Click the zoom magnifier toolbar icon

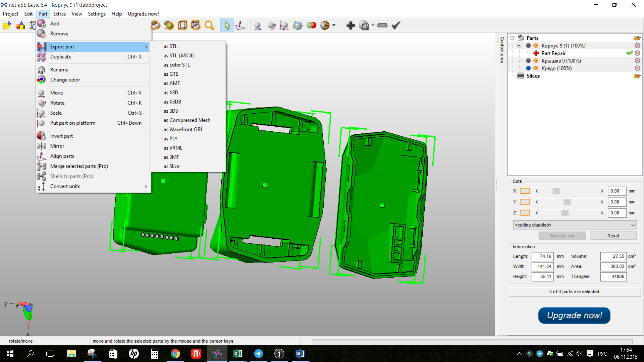pyautogui.click(x=209, y=25)
